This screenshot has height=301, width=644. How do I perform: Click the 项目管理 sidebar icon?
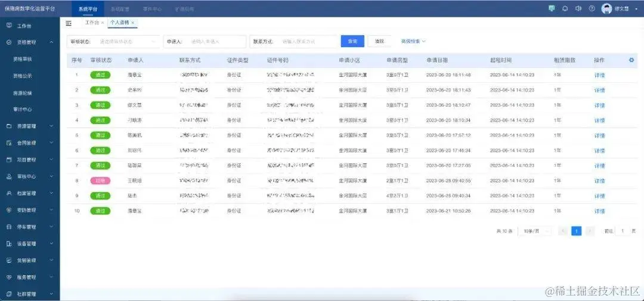[x=9, y=160]
